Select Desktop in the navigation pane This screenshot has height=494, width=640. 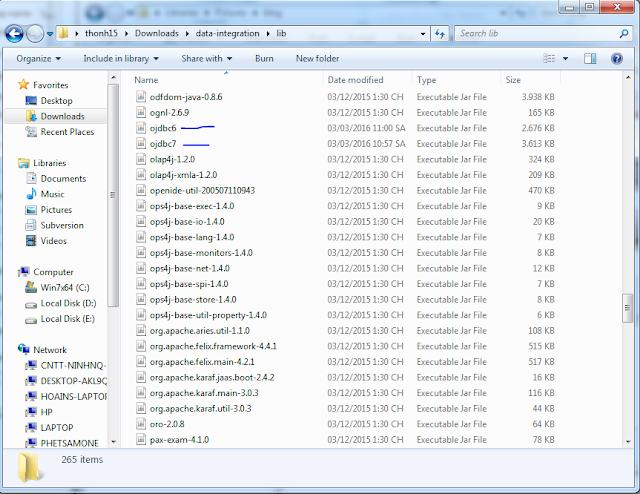click(x=56, y=100)
